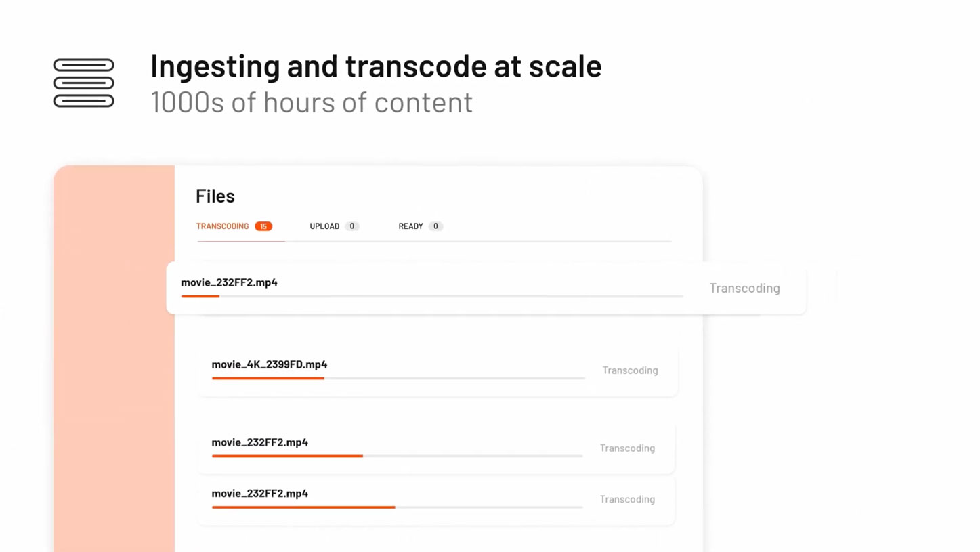Click the Transcoding status label on movie_232FF2.mp4 card
Image resolution: width=980 pixels, height=552 pixels.
coord(744,288)
